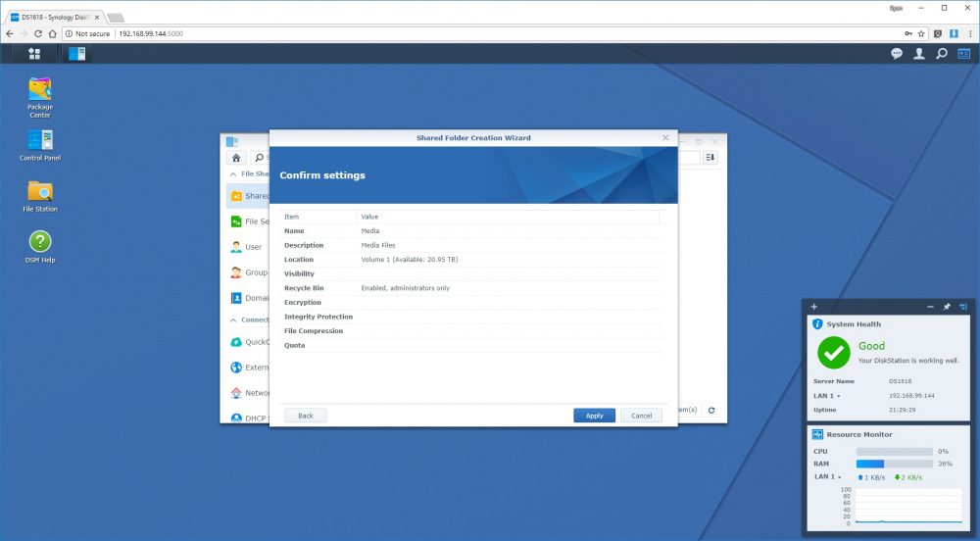
Task: Click browser back arrow
Action: coord(10,33)
